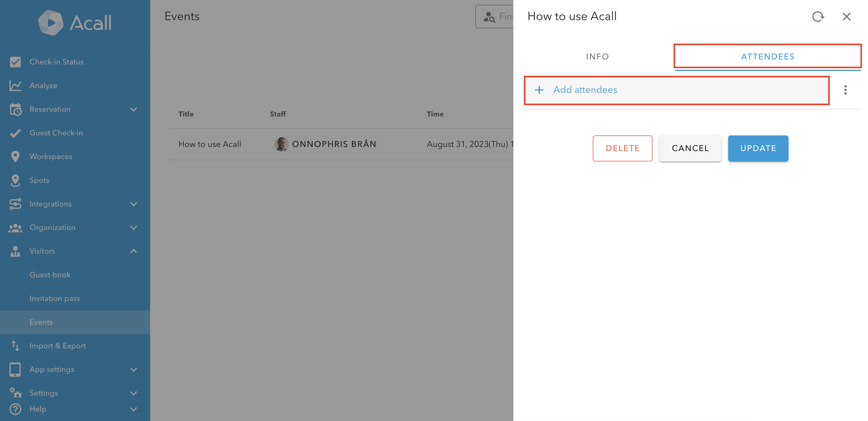Expand the App settings chevron
This screenshot has height=421, width=868.
pos(133,370)
